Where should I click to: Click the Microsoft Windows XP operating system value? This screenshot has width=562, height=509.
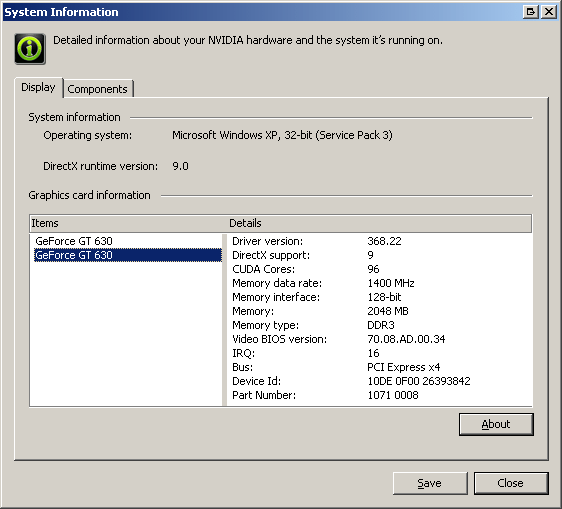click(x=282, y=135)
